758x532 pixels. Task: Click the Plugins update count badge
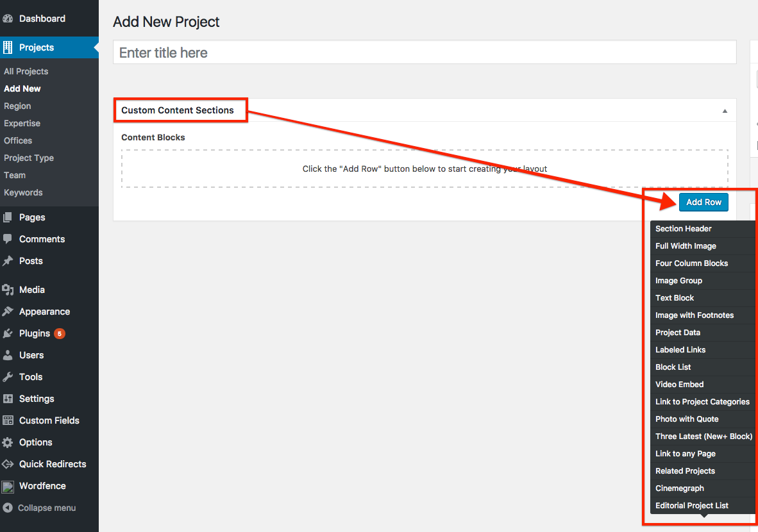(59, 333)
